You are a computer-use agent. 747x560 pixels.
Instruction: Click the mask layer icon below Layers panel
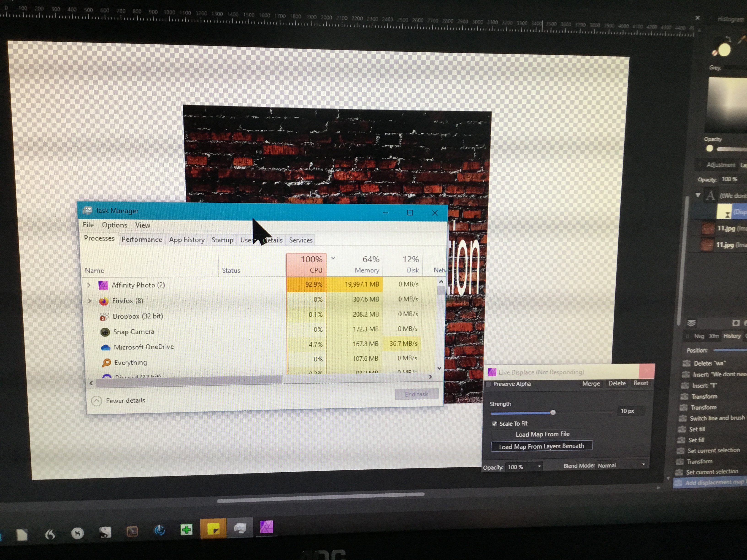[736, 323]
